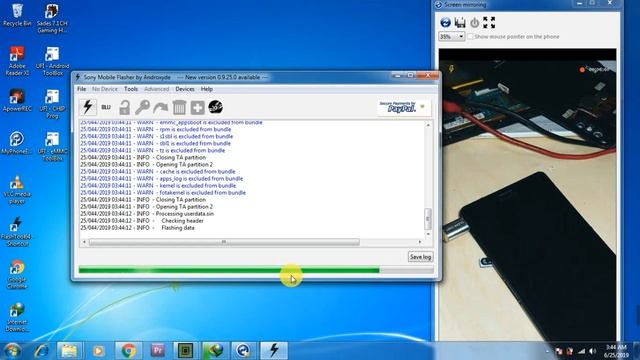Image resolution: width=640 pixels, height=360 pixels.
Task: Open MyPhone desktop shortcut
Action: (17, 143)
